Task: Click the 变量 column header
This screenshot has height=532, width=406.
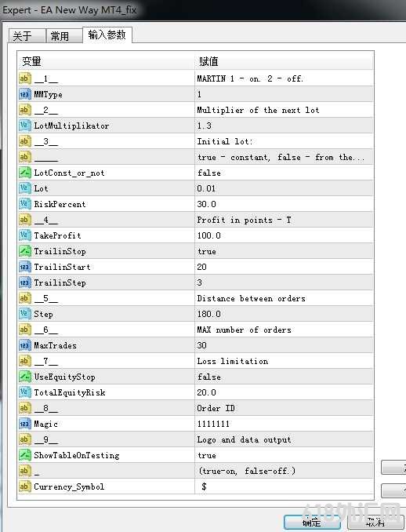Action: (x=106, y=61)
